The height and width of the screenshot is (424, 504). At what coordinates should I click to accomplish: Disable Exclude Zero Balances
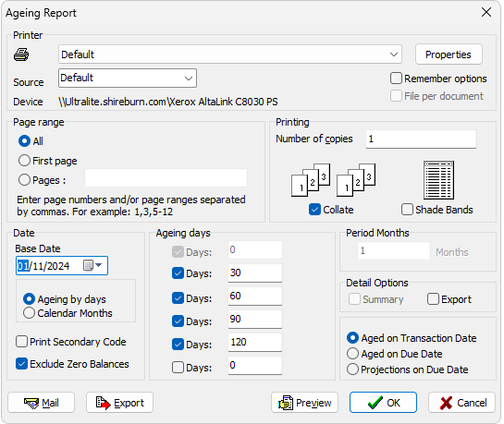21,364
